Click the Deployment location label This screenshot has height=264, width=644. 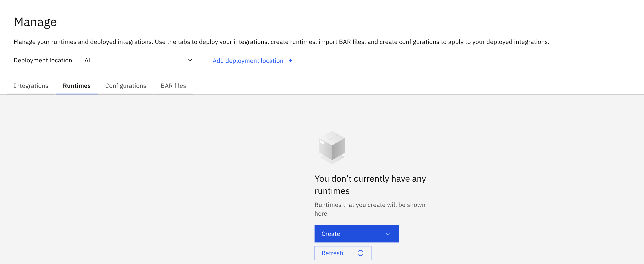tap(43, 60)
